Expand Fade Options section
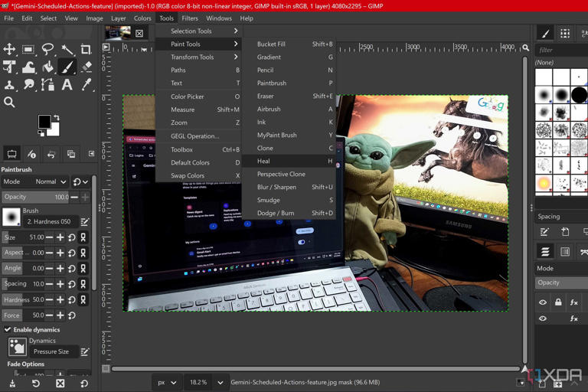This screenshot has height=392, width=588. click(25, 364)
